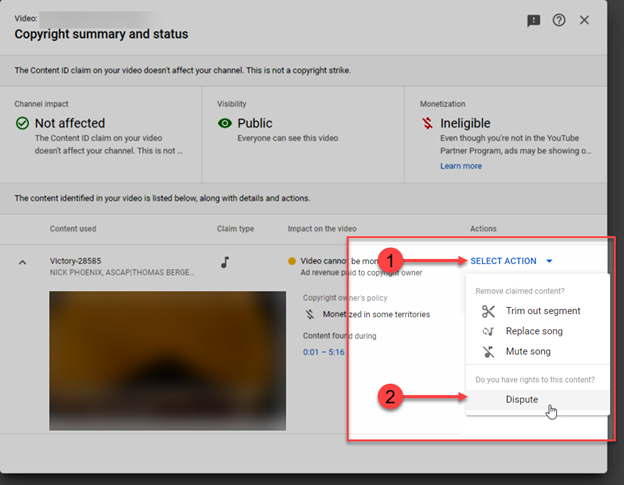Close the copyright summary dialog
This screenshot has width=624, height=485.
585,20
